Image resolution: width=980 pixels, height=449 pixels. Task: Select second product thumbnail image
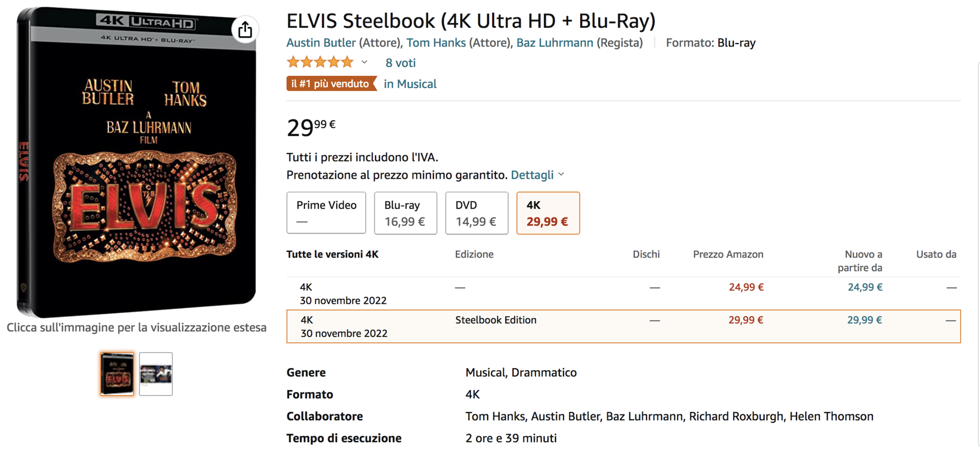click(156, 374)
